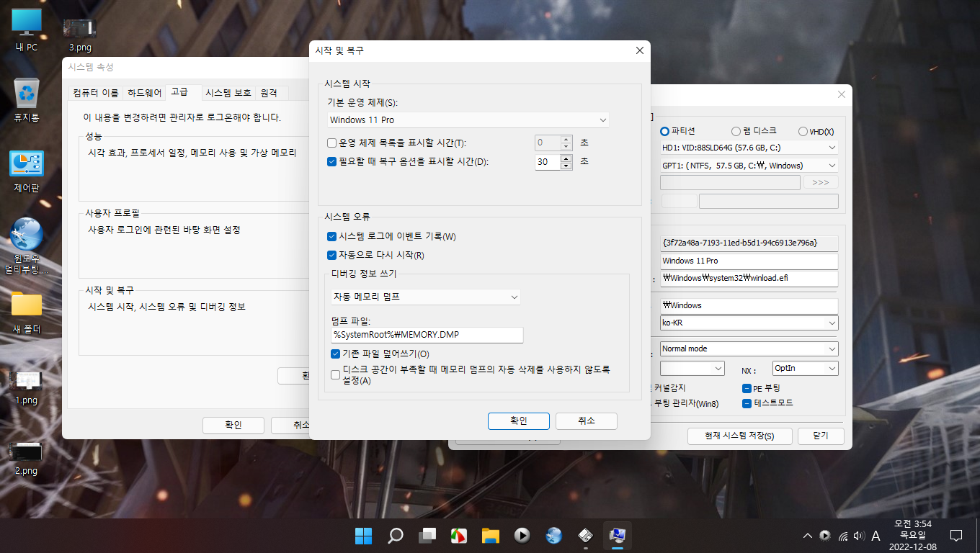Click the Windows 11 Pro name field in boot tool
The height and width of the screenshot is (553, 980).
click(749, 261)
